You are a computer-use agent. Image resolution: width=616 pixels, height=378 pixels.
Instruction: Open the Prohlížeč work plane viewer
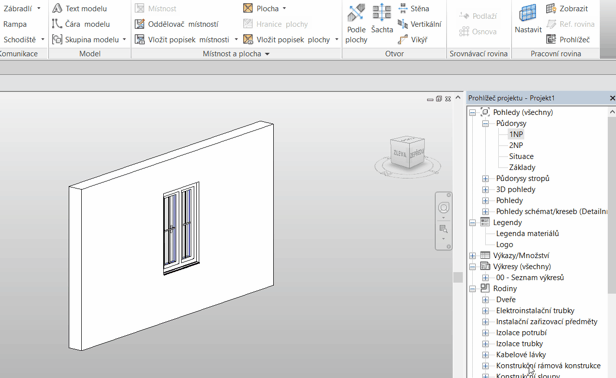pyautogui.click(x=568, y=39)
